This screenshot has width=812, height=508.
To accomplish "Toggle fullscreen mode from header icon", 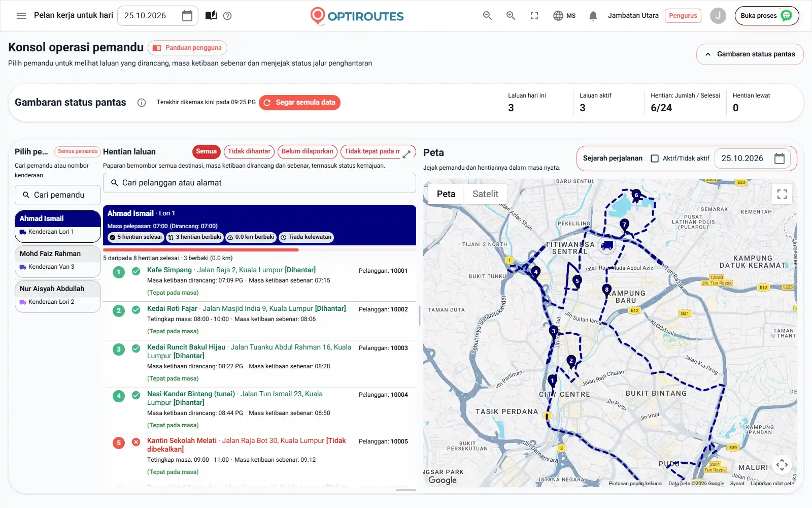I will click(x=534, y=16).
